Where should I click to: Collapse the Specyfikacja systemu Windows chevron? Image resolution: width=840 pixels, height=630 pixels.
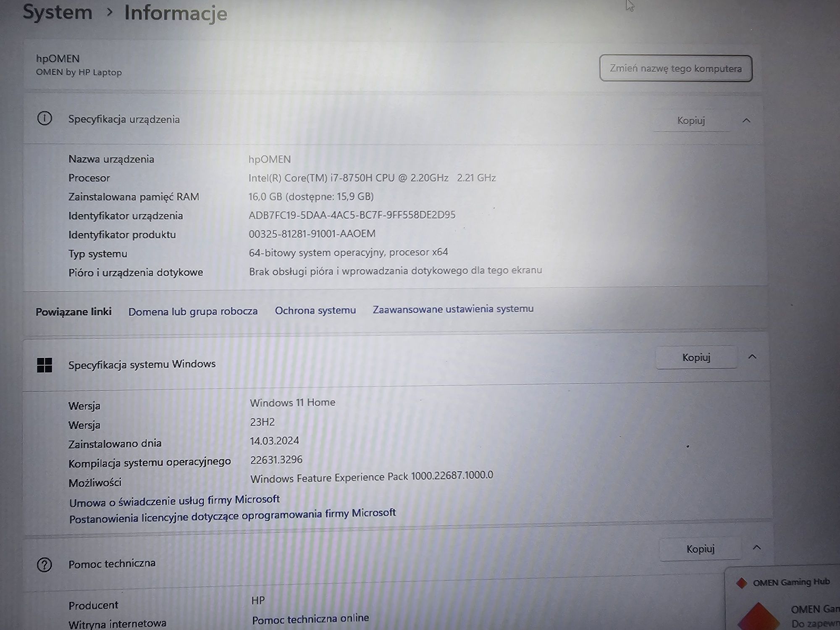click(x=752, y=357)
